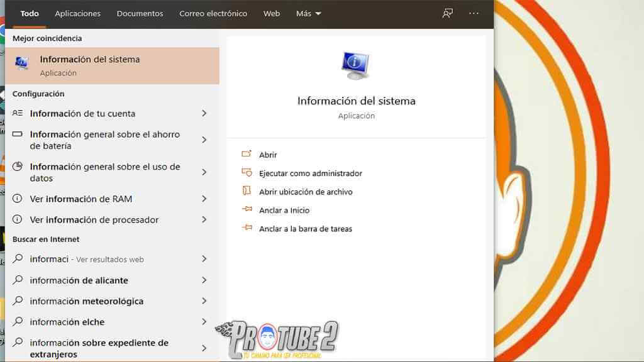Expand the Más dropdown filter
Screen dimensions: 644x362
[x=308, y=13]
